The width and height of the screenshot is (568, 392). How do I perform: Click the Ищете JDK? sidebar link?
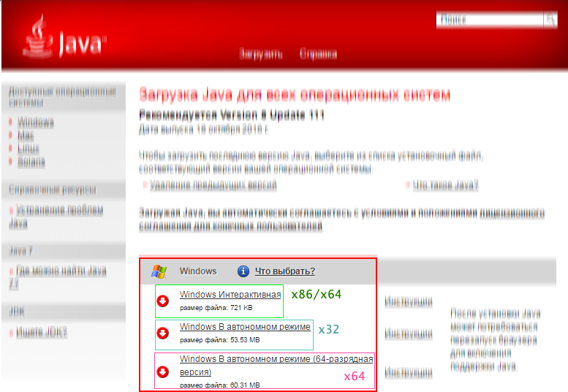42,332
